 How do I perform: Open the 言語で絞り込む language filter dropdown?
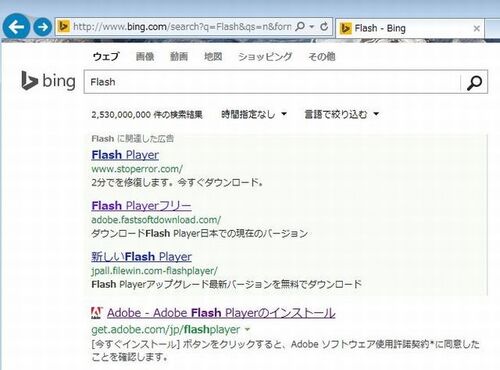342,114
